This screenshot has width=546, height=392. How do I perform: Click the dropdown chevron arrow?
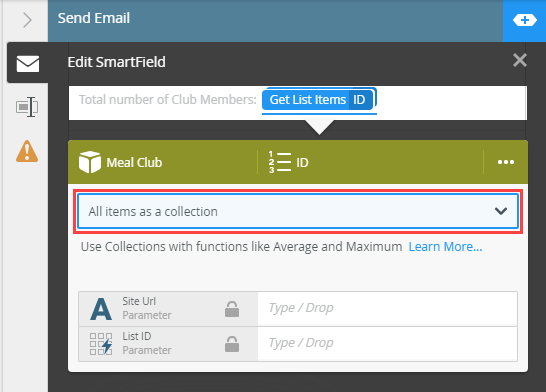(501, 211)
